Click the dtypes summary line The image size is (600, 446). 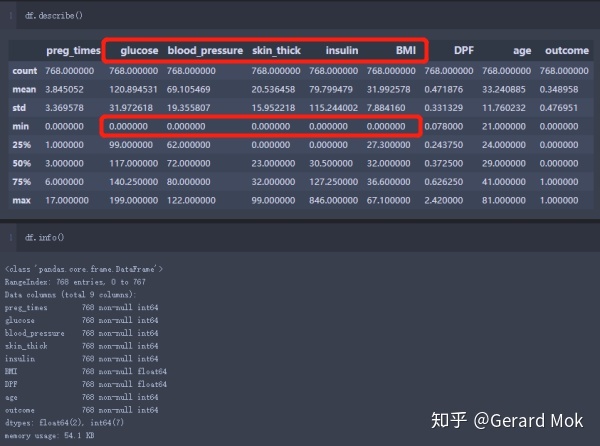tap(64, 423)
